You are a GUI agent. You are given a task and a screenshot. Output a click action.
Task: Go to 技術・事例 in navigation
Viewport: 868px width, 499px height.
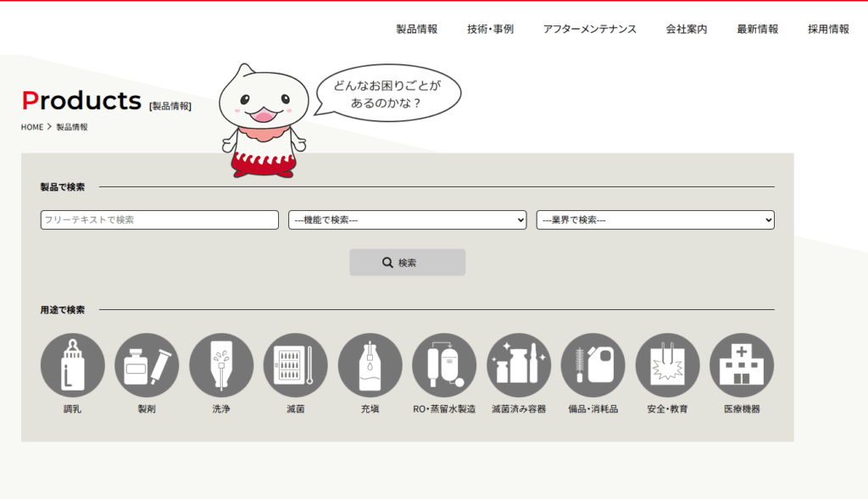pyautogui.click(x=490, y=29)
